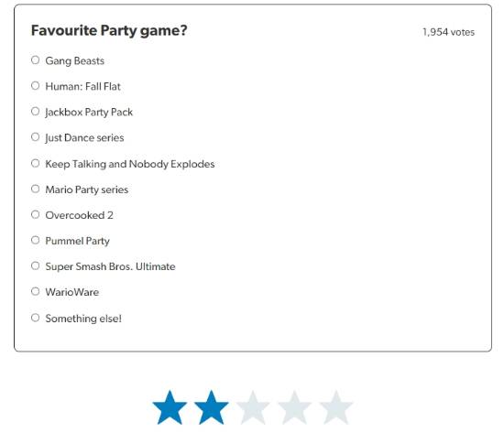Pick Jackbox Party Pack option
Screen dimensions: 504x444
pyautogui.click(x=36, y=112)
